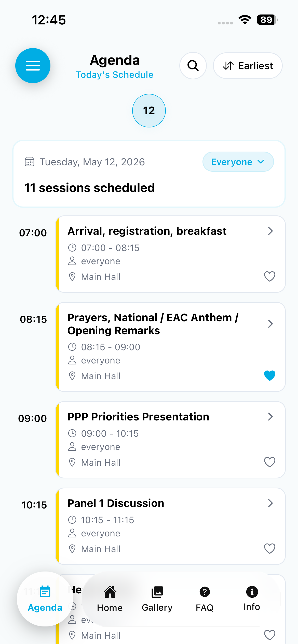The height and width of the screenshot is (644, 298).
Task: Open the Home tab
Action: click(110, 599)
